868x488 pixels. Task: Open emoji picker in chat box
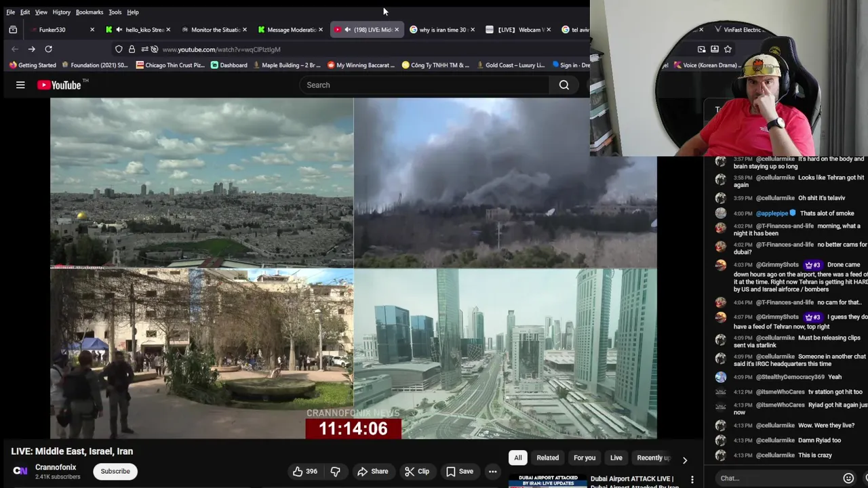tap(848, 478)
